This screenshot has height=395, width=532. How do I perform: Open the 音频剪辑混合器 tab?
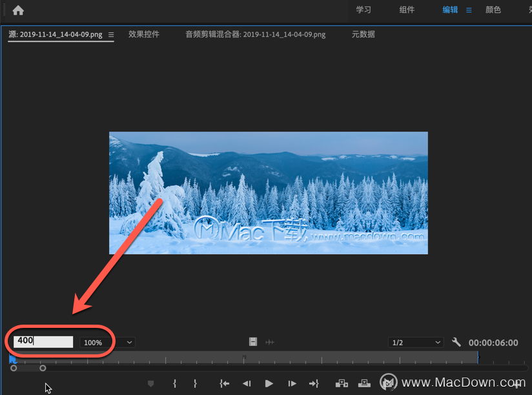pos(256,34)
